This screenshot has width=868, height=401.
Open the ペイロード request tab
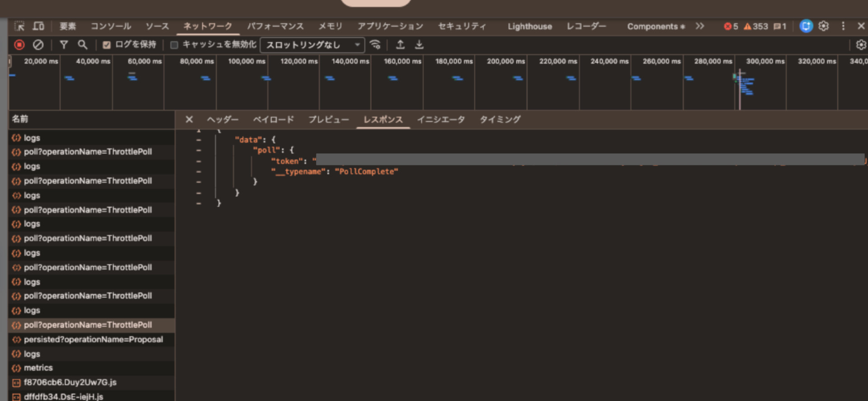click(274, 119)
